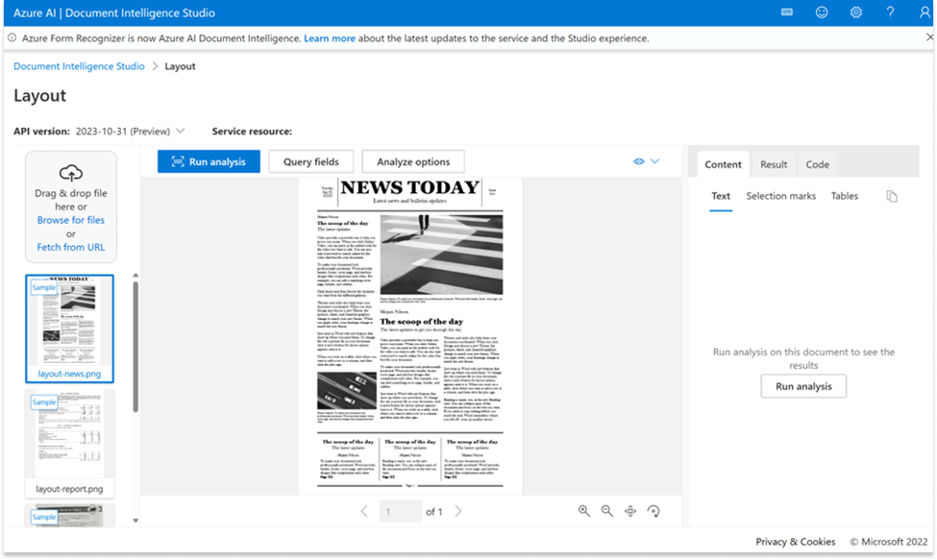Click the page number input field

[x=401, y=512]
